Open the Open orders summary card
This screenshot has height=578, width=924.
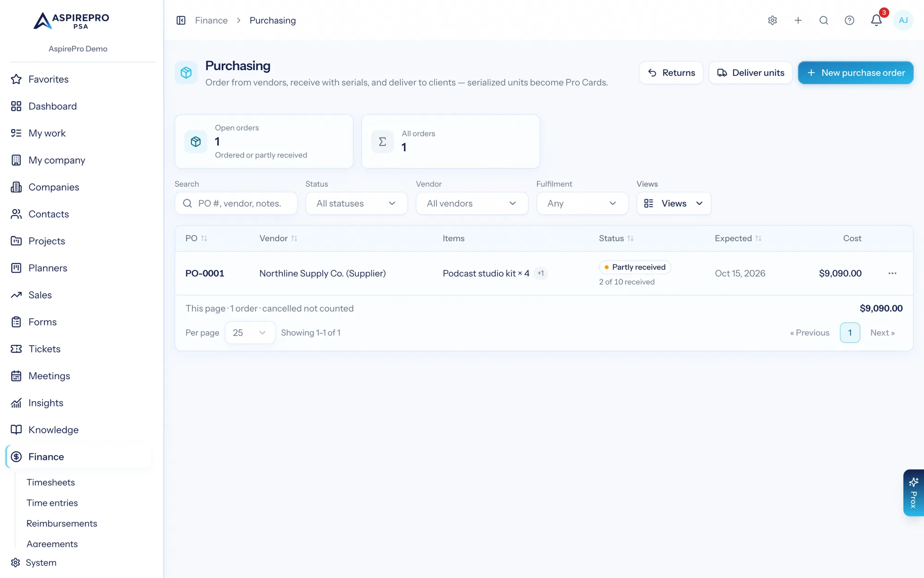coord(264,141)
